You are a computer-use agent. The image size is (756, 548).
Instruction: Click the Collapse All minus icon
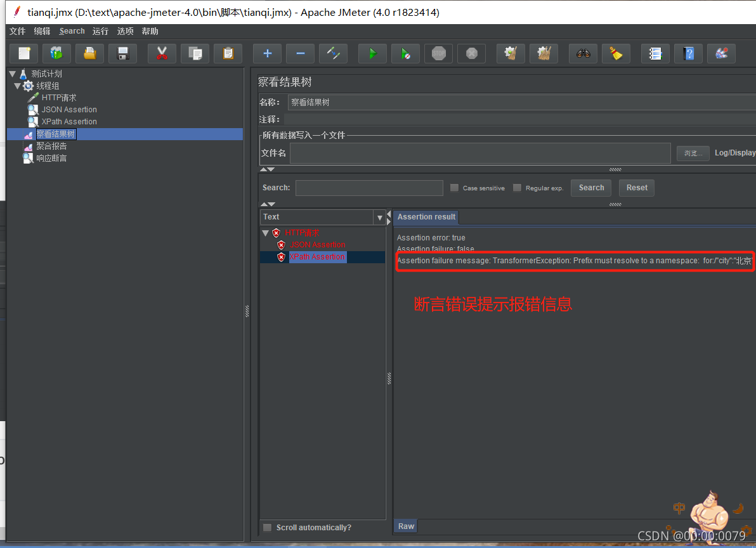[x=301, y=53]
